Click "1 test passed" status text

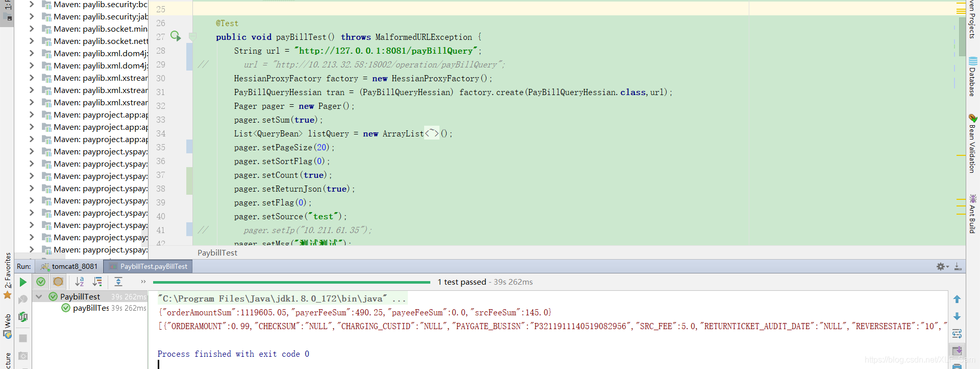(462, 282)
